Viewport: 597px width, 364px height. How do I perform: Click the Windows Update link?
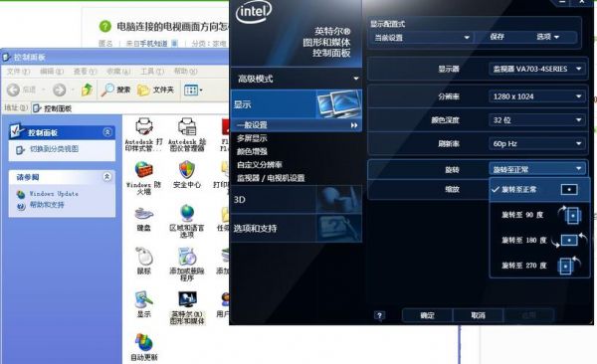click(54, 194)
